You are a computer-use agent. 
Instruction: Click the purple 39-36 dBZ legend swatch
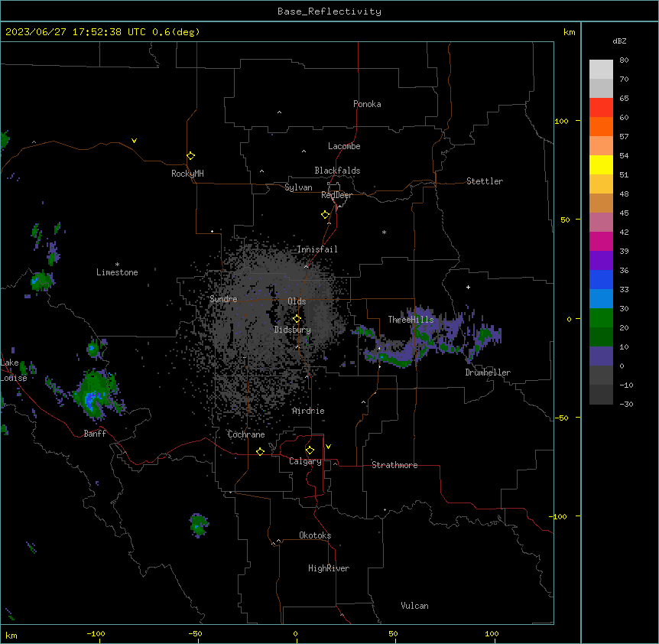pyautogui.click(x=601, y=260)
